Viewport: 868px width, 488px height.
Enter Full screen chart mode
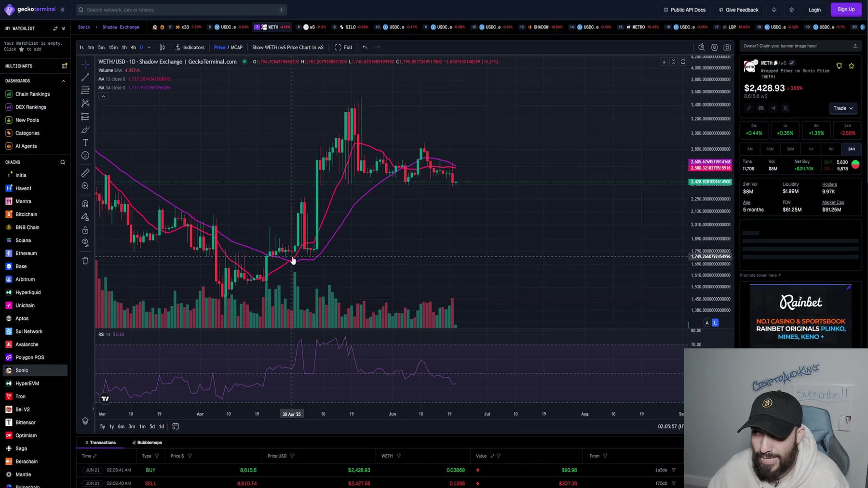click(343, 47)
